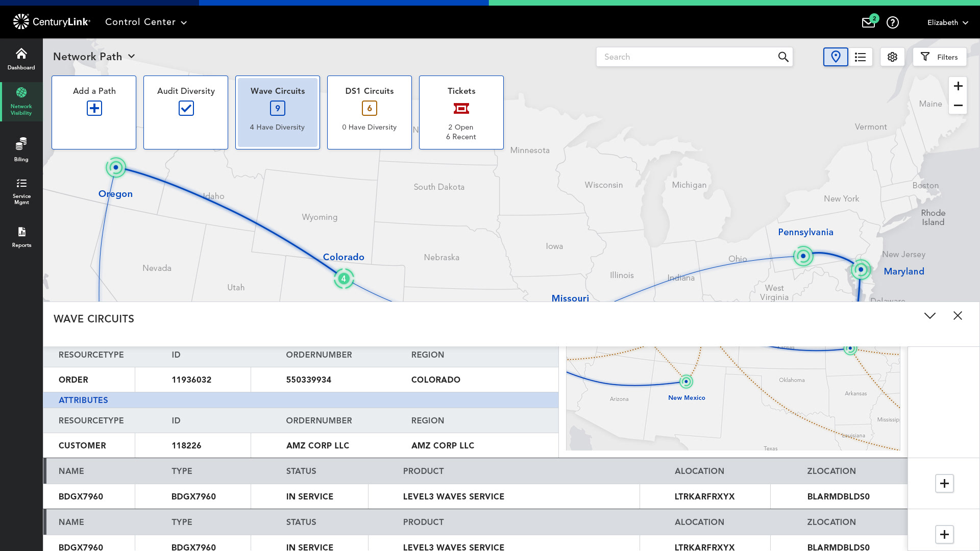
Task: Expand the Network Path dropdown
Action: click(94, 57)
